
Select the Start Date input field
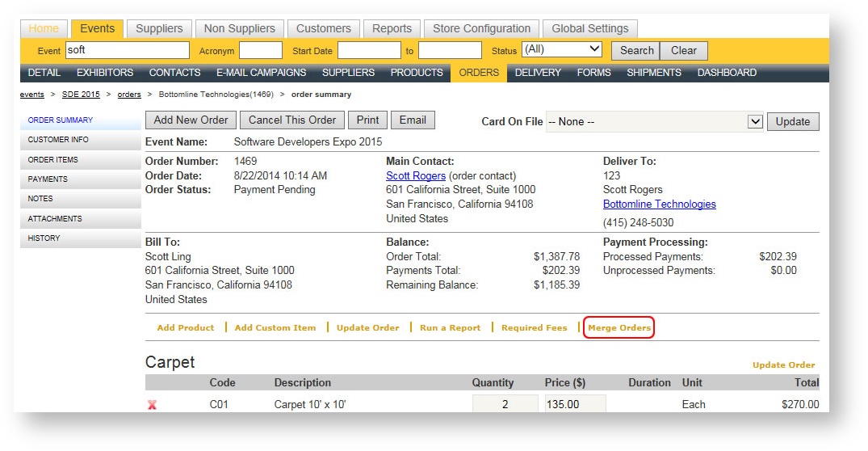(x=368, y=50)
